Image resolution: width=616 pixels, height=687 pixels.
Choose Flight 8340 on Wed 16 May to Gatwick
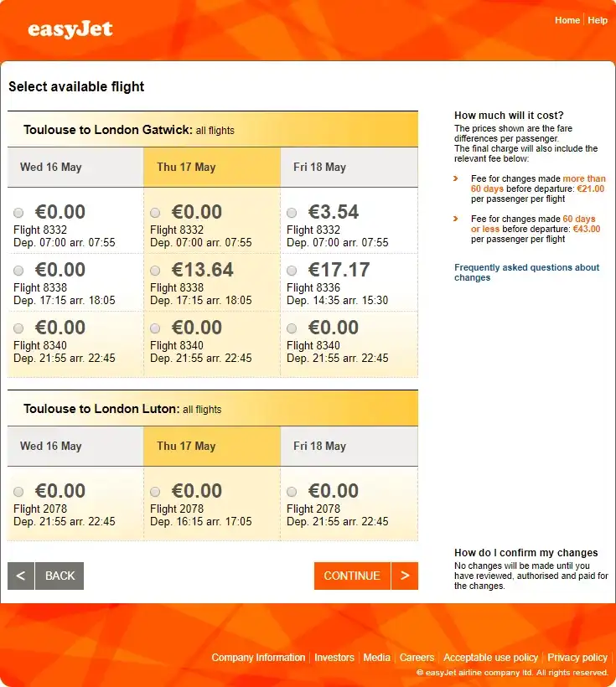[19, 328]
